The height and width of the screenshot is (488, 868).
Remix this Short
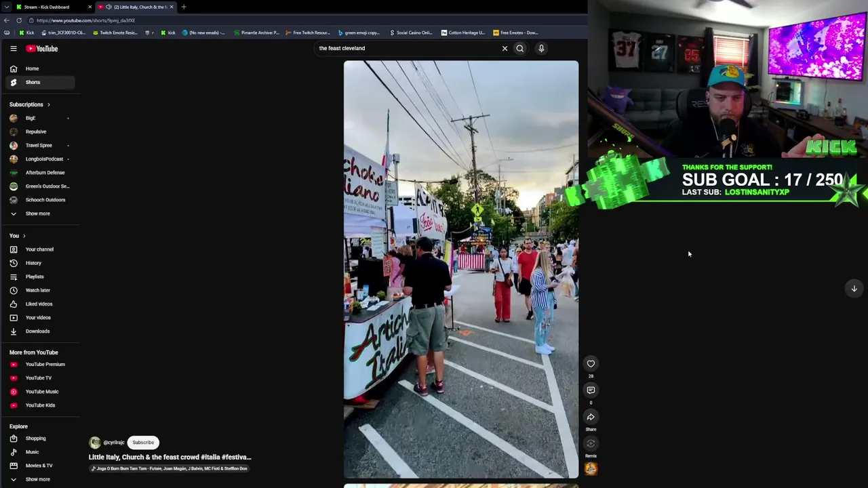coord(591,443)
